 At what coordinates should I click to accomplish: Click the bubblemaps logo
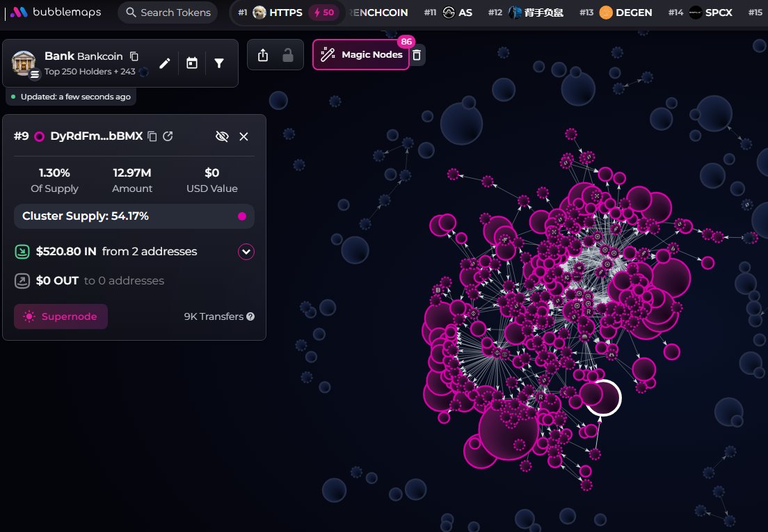(56, 13)
